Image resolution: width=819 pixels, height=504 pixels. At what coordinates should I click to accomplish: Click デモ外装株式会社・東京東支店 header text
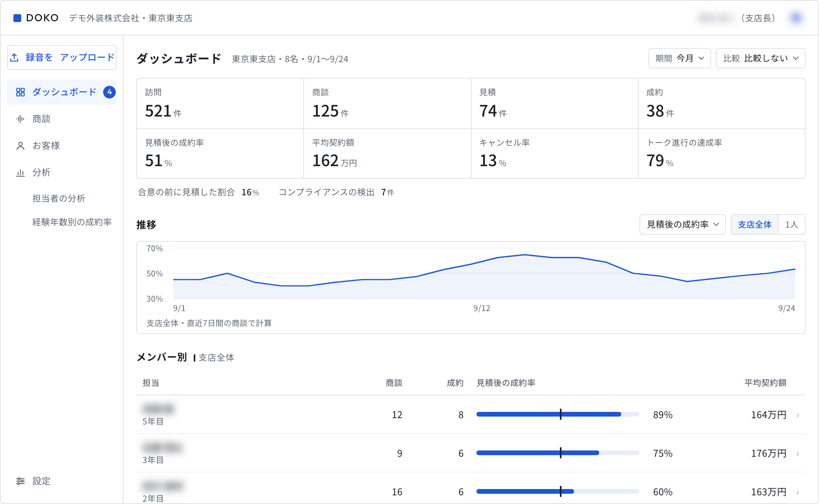(x=131, y=18)
